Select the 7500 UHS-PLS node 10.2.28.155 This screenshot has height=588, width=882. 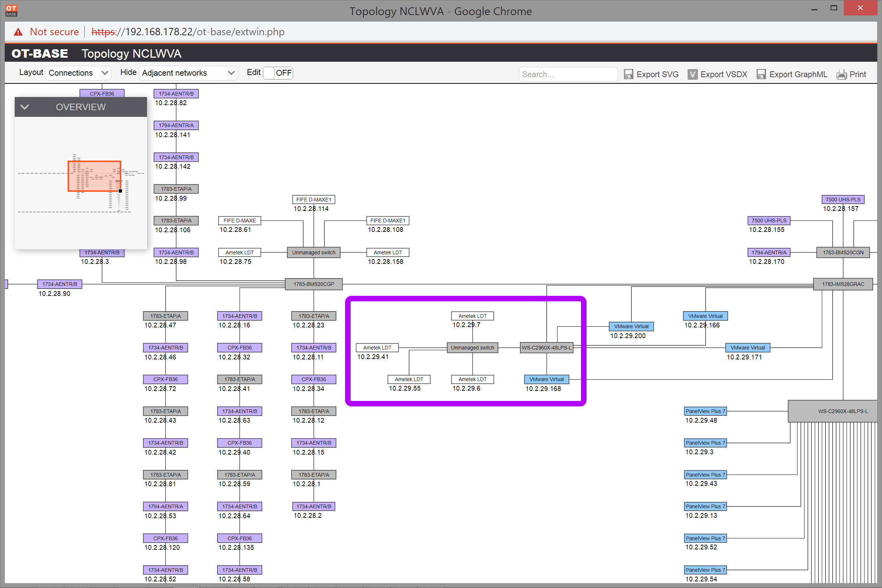pyautogui.click(x=769, y=220)
